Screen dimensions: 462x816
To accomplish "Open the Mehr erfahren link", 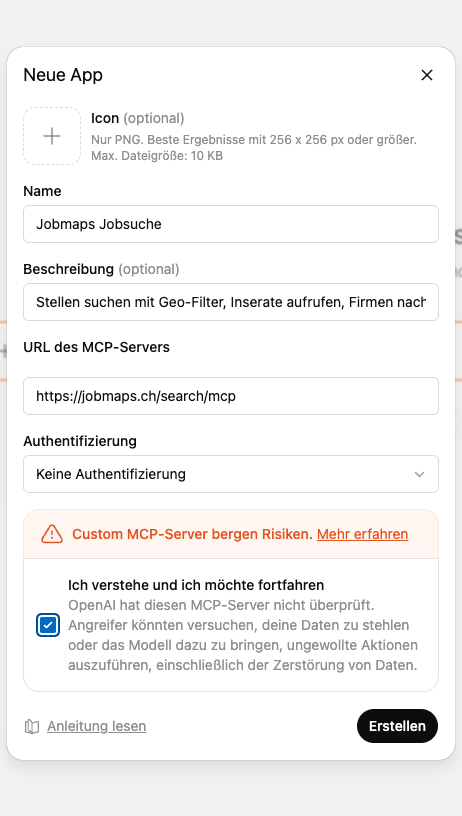I will coord(363,534).
